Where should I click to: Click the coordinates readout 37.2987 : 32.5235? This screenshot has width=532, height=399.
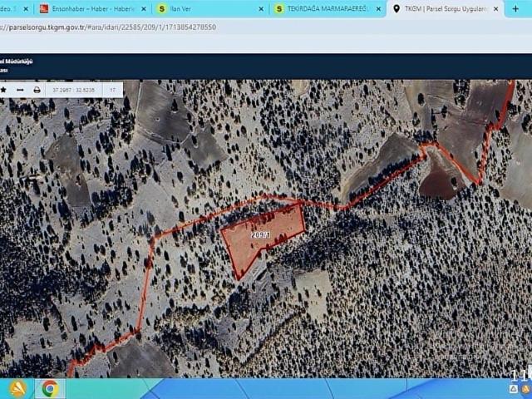74,91
